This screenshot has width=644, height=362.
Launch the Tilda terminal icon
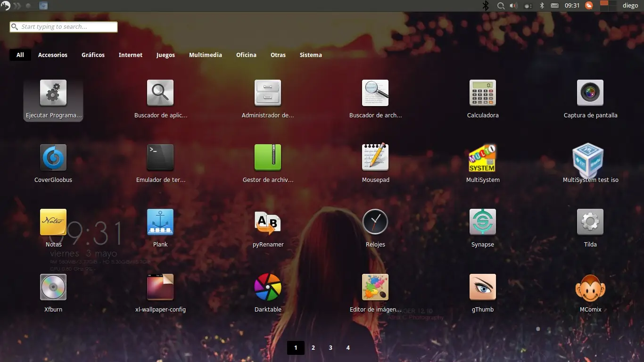pos(590,222)
